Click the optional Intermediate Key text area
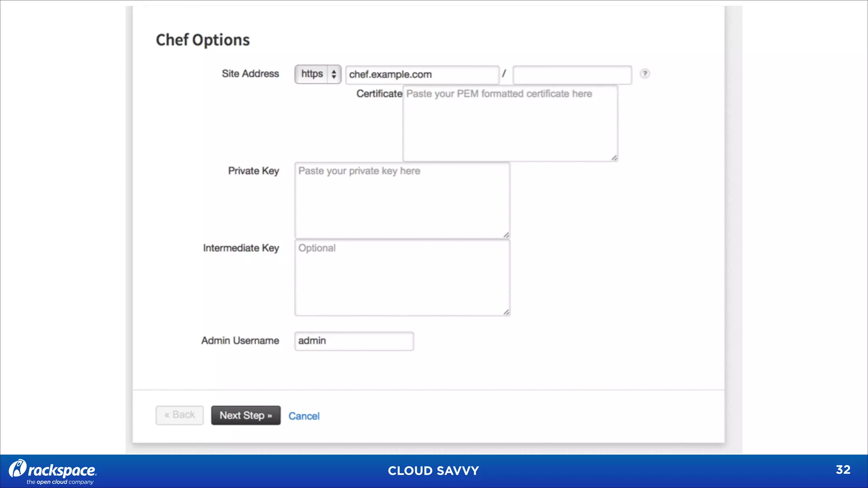 pyautogui.click(x=402, y=278)
